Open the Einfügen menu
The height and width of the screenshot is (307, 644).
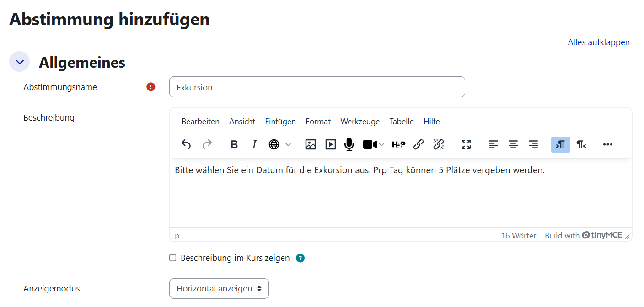[280, 121]
